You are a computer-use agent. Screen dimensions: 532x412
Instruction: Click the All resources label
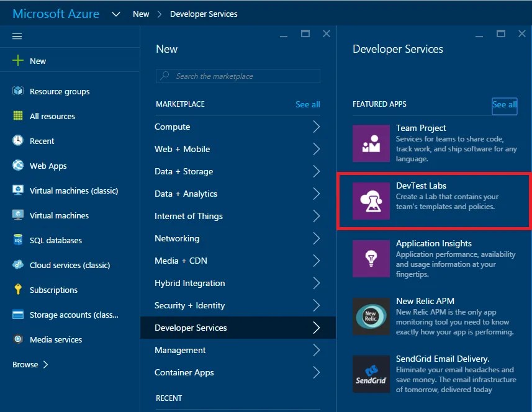tap(52, 116)
